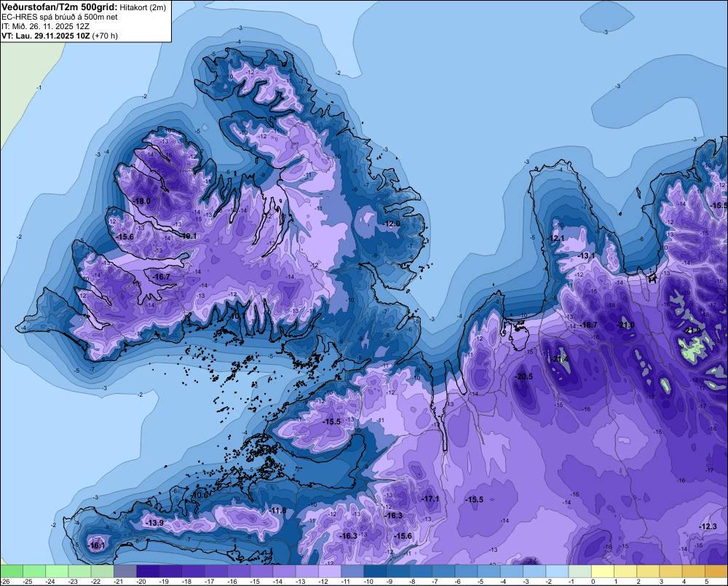The height and width of the screenshot is (586, 728).
Task: Click the -12.0 temperature label
Action: (x=392, y=223)
